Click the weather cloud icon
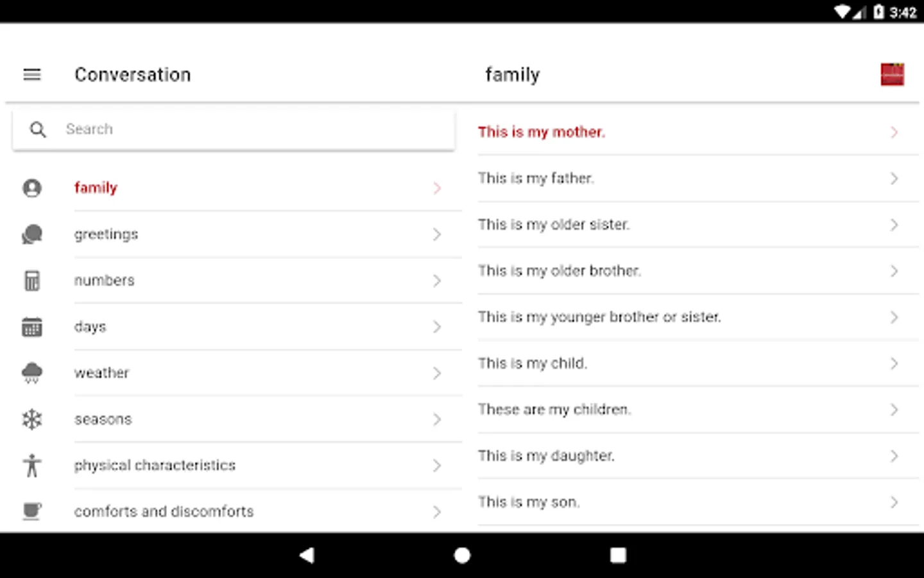Image resolution: width=924 pixels, height=578 pixels. (32, 373)
